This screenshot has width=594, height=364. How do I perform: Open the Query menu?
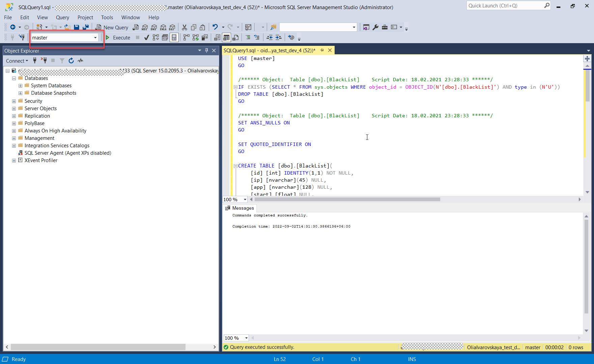click(x=62, y=17)
